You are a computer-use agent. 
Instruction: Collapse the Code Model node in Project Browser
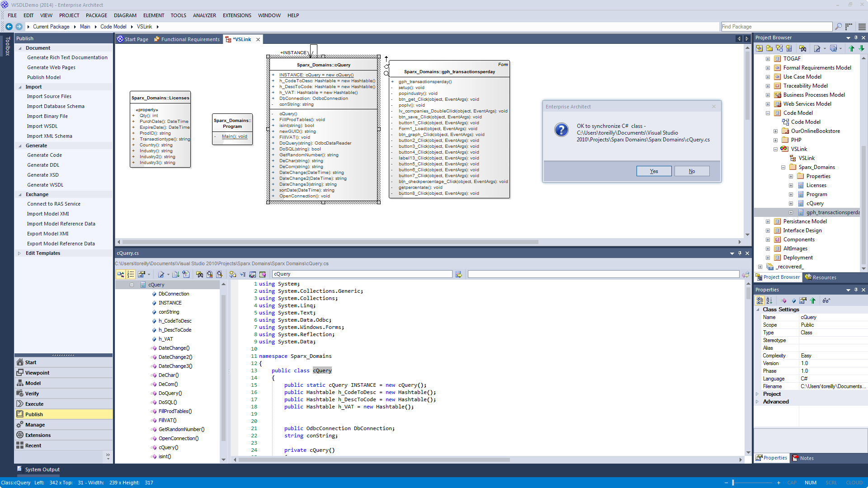point(768,113)
